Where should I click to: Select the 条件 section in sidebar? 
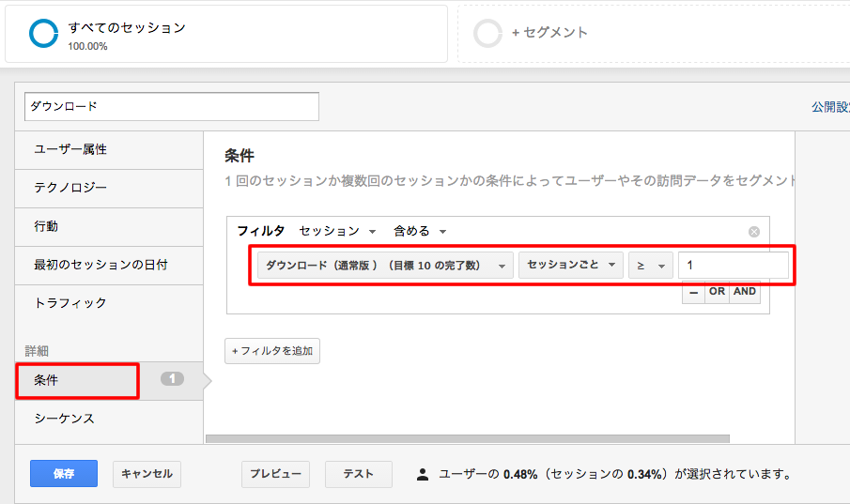point(78,381)
